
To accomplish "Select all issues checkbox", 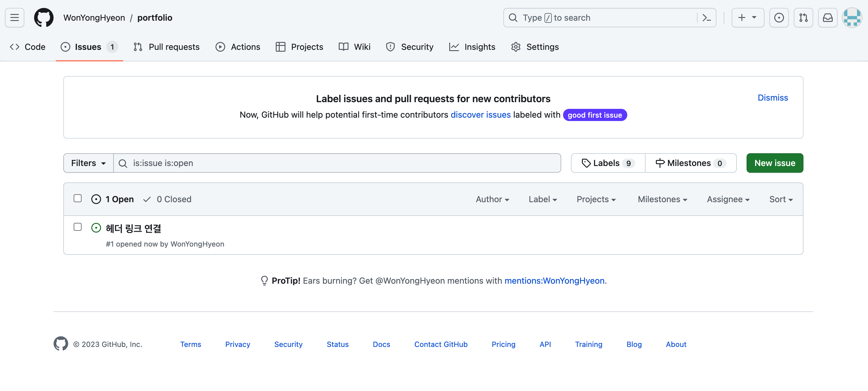I will (78, 198).
